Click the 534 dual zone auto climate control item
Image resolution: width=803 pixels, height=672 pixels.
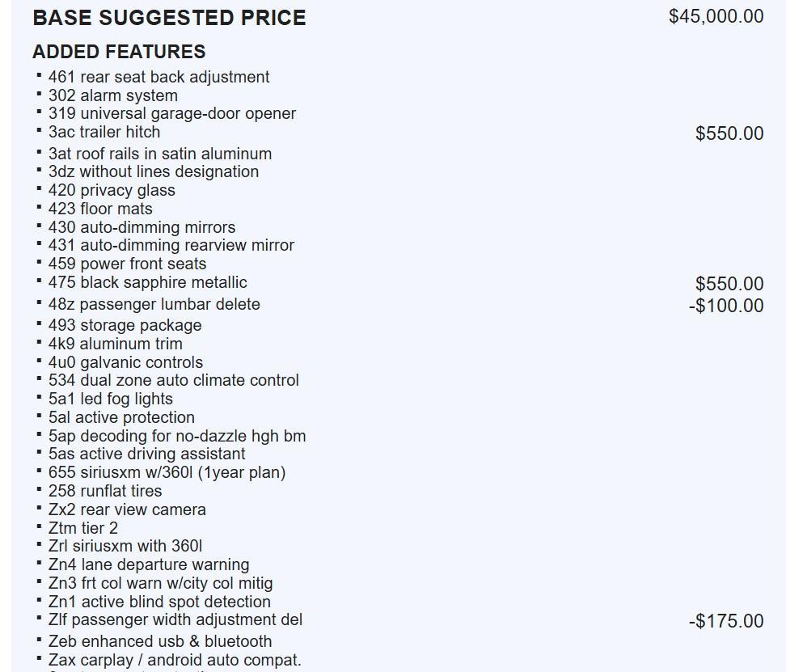[x=173, y=380]
